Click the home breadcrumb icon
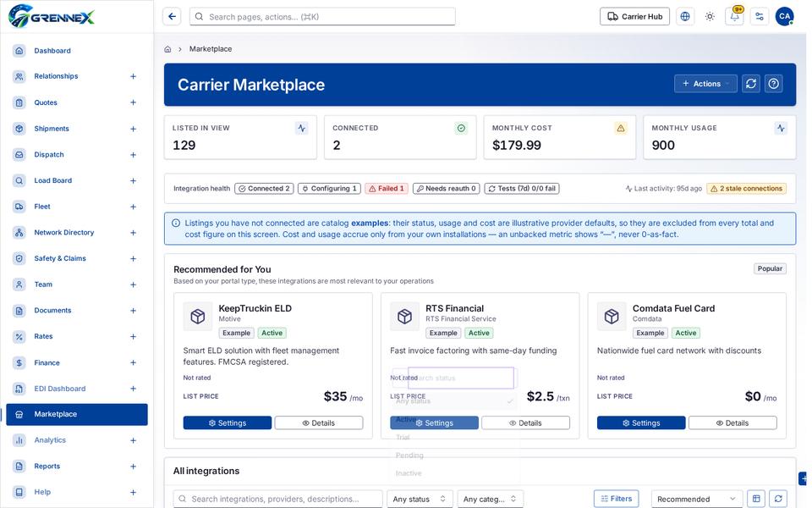Viewport: 812px width, 508px height. (x=167, y=49)
